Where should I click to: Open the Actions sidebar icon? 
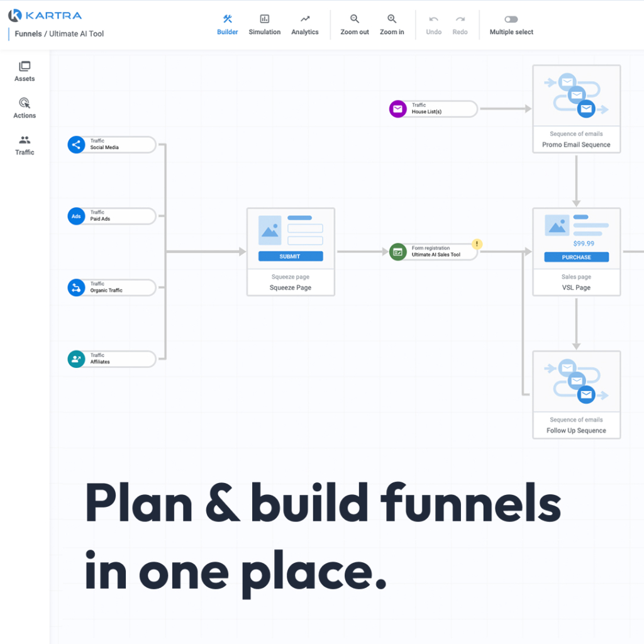(x=25, y=103)
